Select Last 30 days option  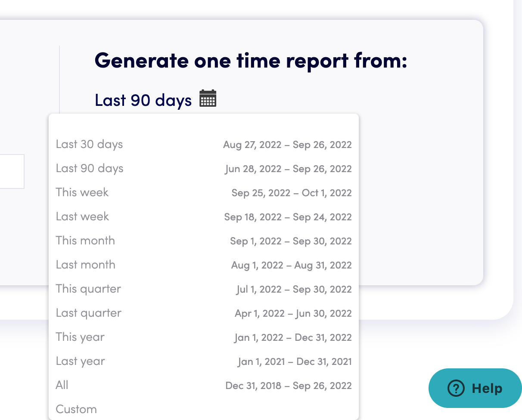point(89,144)
